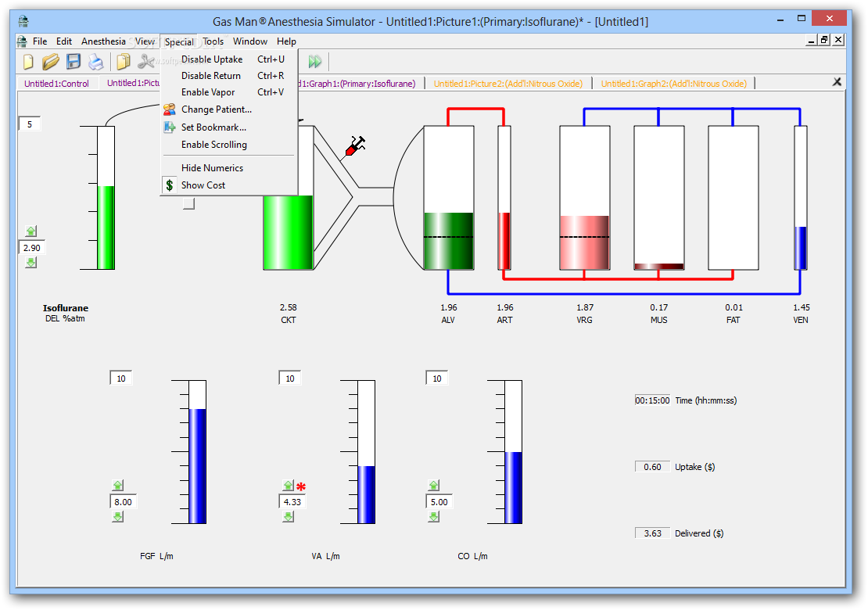Decrease VA ventilation with down arrow

(289, 516)
